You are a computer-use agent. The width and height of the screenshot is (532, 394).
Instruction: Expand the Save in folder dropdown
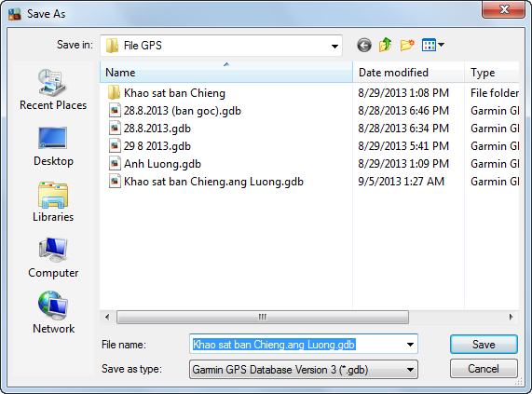[x=334, y=46]
